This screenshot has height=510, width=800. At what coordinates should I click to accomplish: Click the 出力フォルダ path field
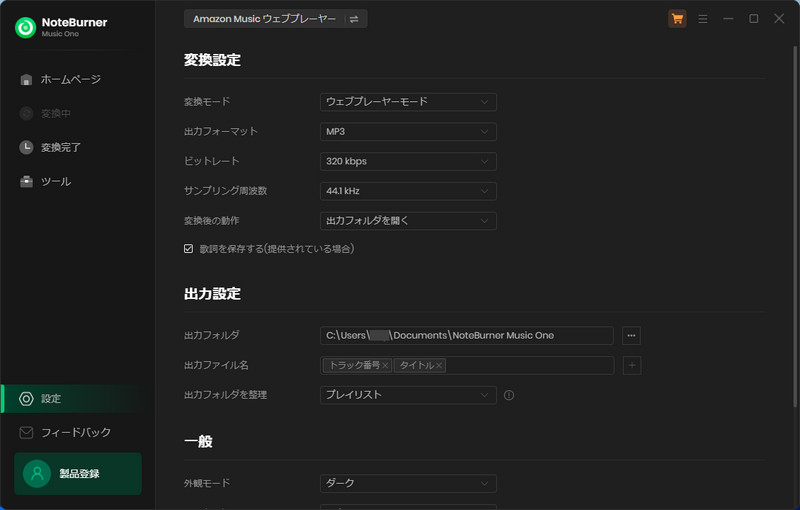pyautogui.click(x=466, y=336)
